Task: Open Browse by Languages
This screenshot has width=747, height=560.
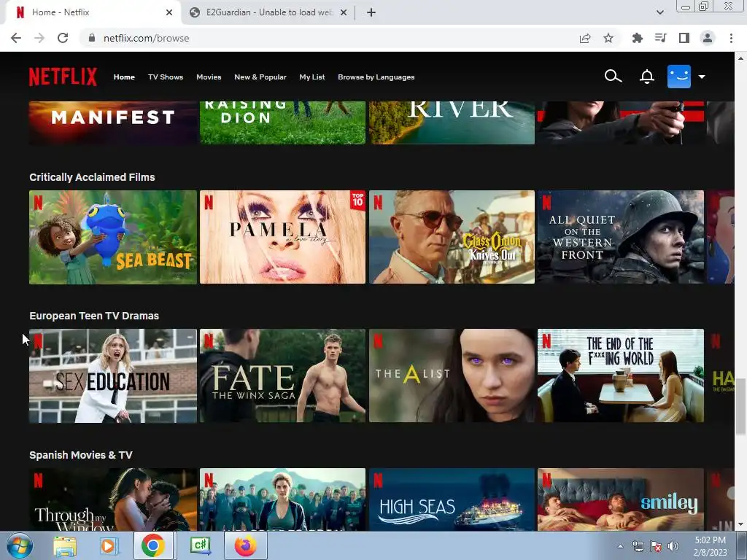Action: [x=376, y=77]
